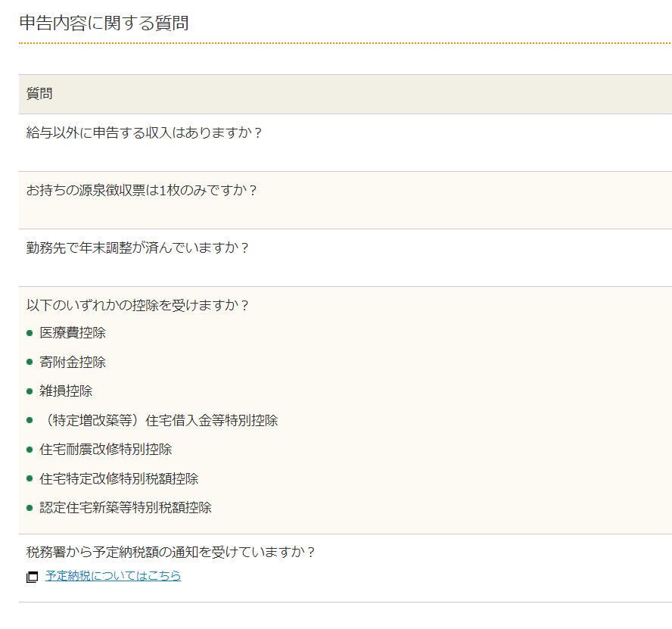Open the 予定納税についてはこちら link
The width and height of the screenshot is (672, 629).
click(113, 575)
